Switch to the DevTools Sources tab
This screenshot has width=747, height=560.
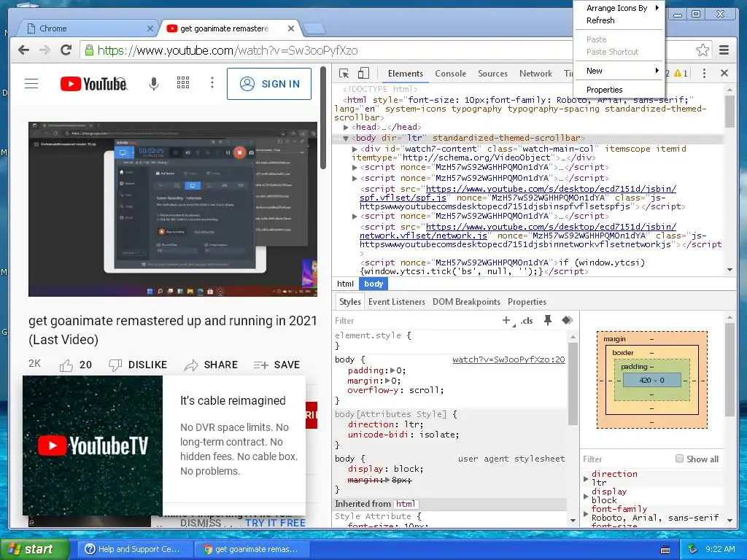coord(492,74)
